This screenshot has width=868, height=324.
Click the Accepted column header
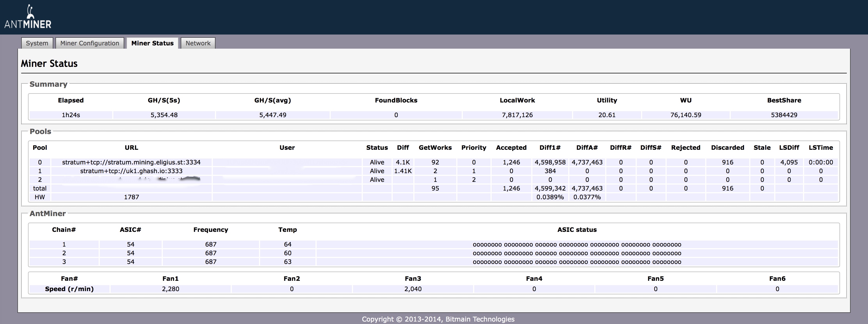click(511, 148)
